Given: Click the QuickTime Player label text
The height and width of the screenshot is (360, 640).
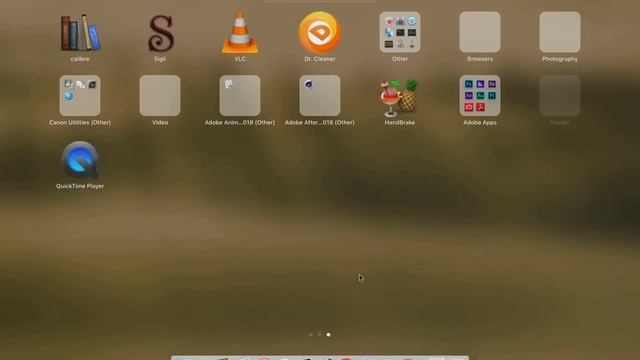Looking at the screenshot, I should (x=80, y=186).
